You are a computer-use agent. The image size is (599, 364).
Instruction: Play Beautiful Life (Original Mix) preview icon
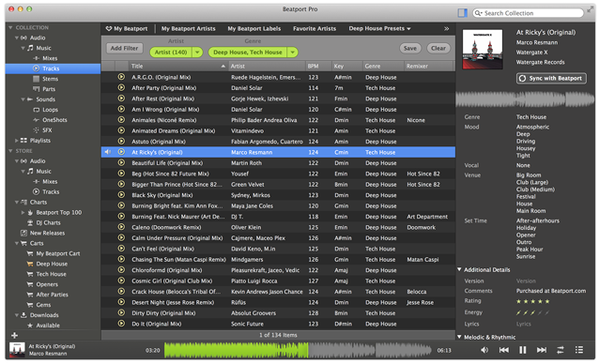[121, 162]
